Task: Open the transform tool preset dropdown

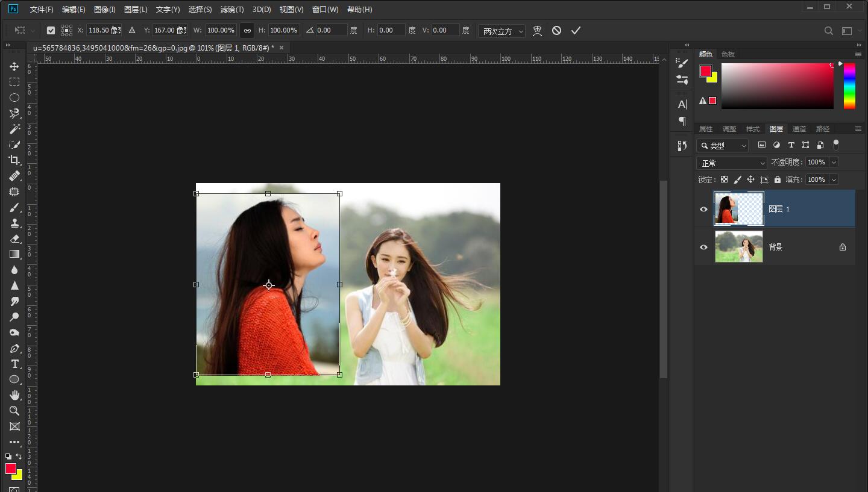Action: pyautogui.click(x=25, y=30)
